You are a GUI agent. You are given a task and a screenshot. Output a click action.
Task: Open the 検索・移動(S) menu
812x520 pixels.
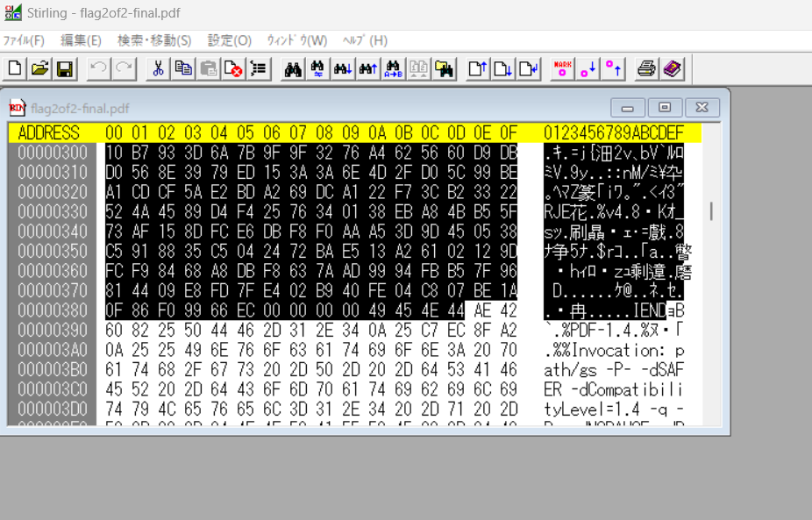point(154,40)
